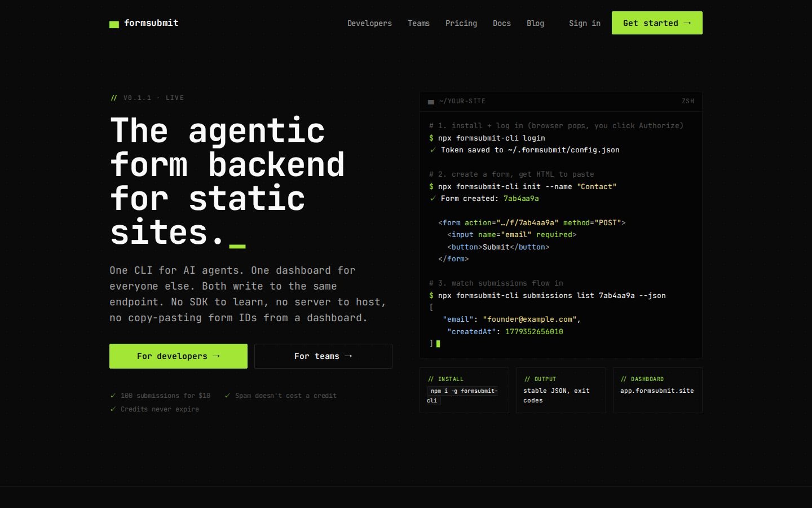The width and height of the screenshot is (812, 508).
Task: Click the '# 2. create a form' comment line
Action: (x=511, y=174)
